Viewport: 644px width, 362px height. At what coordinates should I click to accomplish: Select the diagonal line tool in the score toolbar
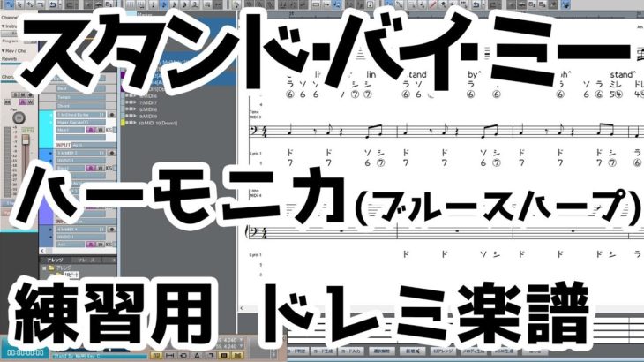(x=400, y=5)
